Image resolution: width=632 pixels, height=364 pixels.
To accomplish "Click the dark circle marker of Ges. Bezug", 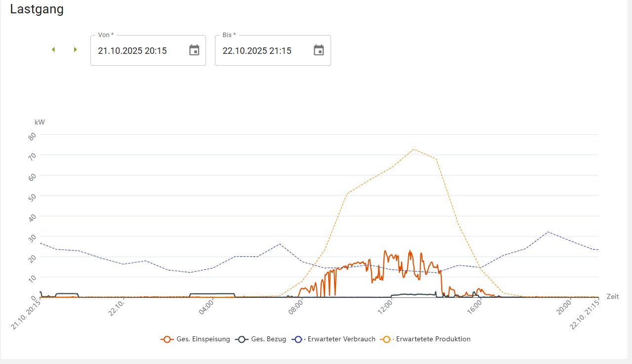I will click(x=242, y=339).
